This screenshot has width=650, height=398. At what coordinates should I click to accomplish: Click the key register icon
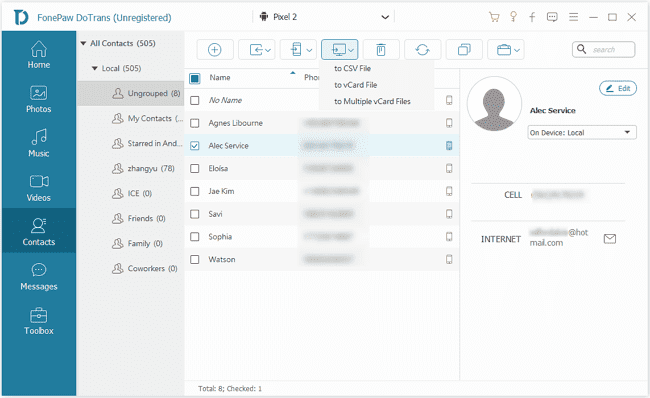(x=513, y=17)
